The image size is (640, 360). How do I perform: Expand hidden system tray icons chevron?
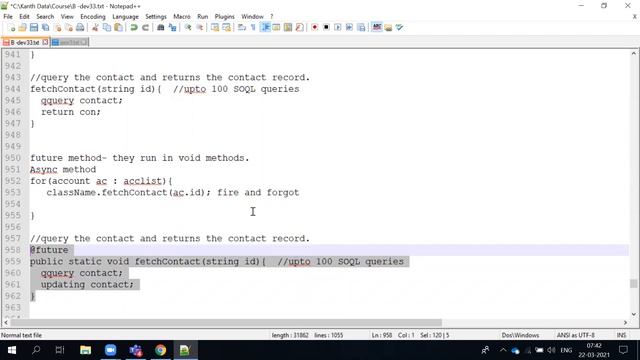click(503, 350)
